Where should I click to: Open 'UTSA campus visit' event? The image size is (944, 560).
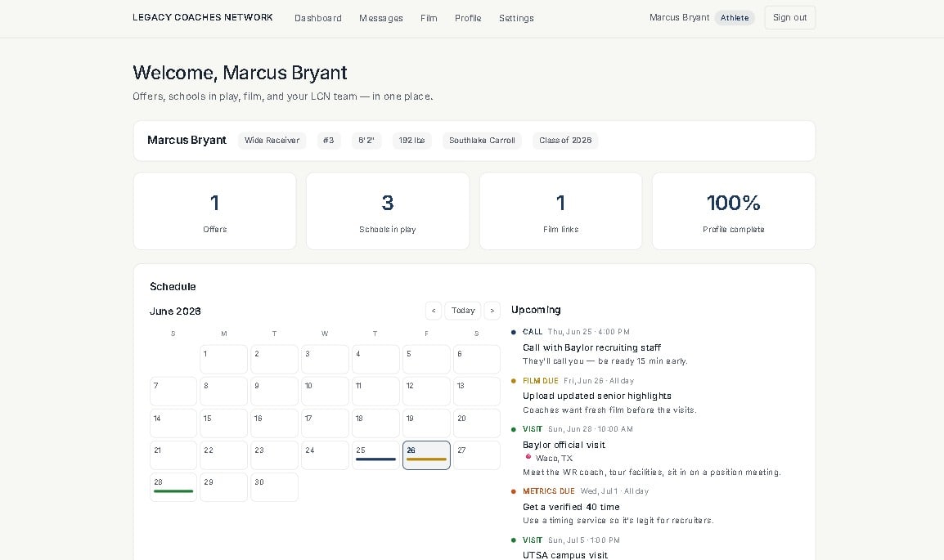click(565, 554)
